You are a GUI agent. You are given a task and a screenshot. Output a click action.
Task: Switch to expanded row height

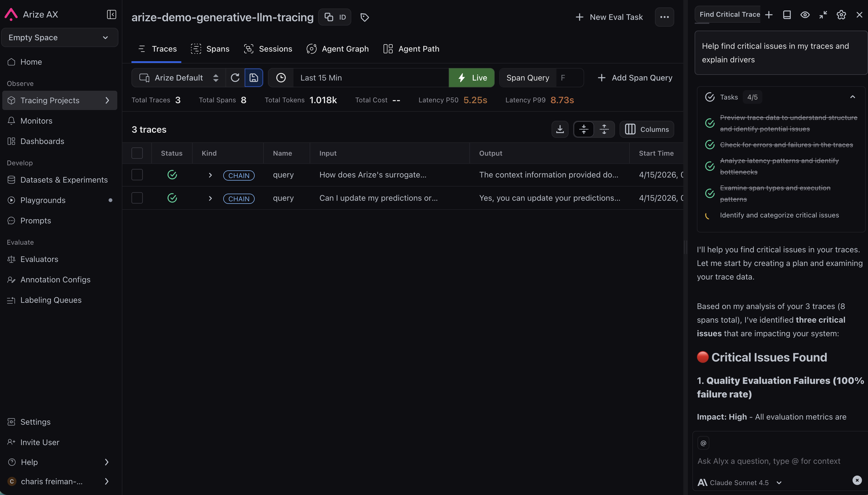[604, 129]
